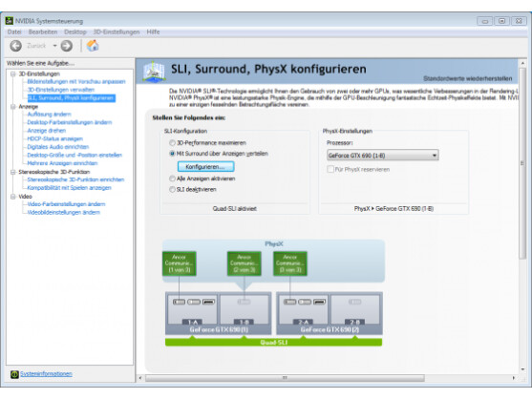The image size is (532, 399).
Task: Click the GeForce GTX 690 (1) label
Action: tap(219, 329)
